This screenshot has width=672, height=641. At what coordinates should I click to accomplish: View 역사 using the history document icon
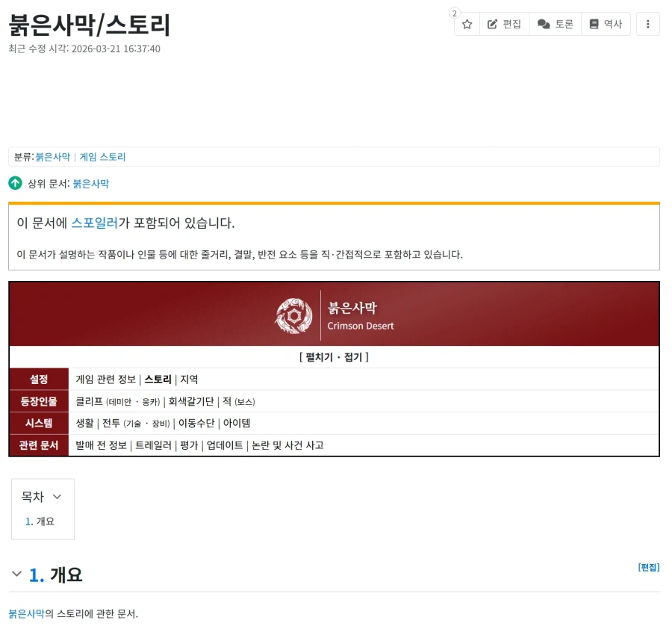tap(606, 24)
